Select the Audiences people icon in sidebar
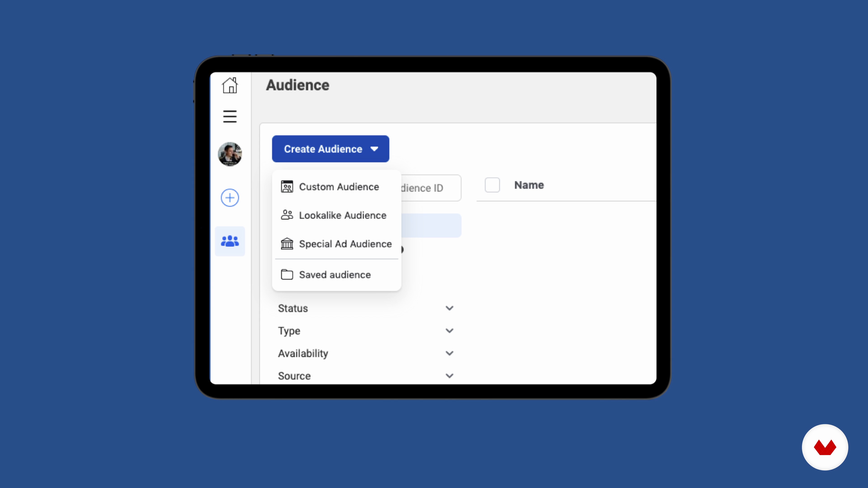Viewport: 868px width, 488px height. pyautogui.click(x=230, y=241)
